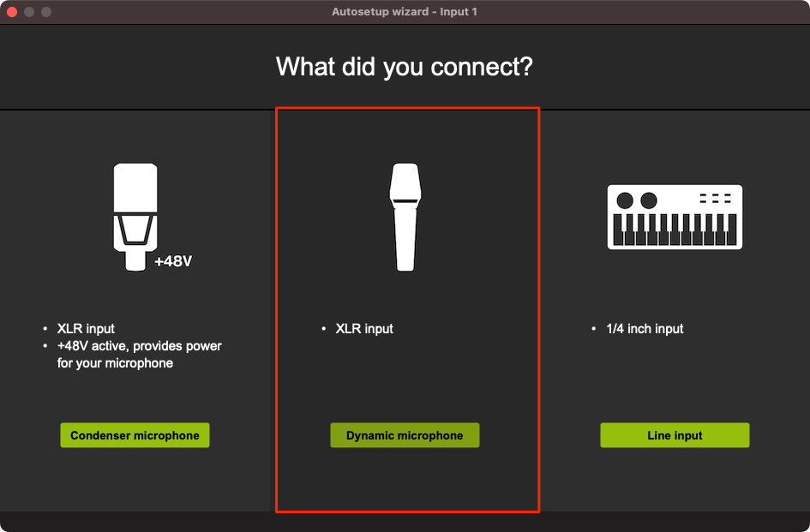Image resolution: width=810 pixels, height=532 pixels.
Task: Minimize the Autosetup wizard window
Action: click(x=29, y=12)
